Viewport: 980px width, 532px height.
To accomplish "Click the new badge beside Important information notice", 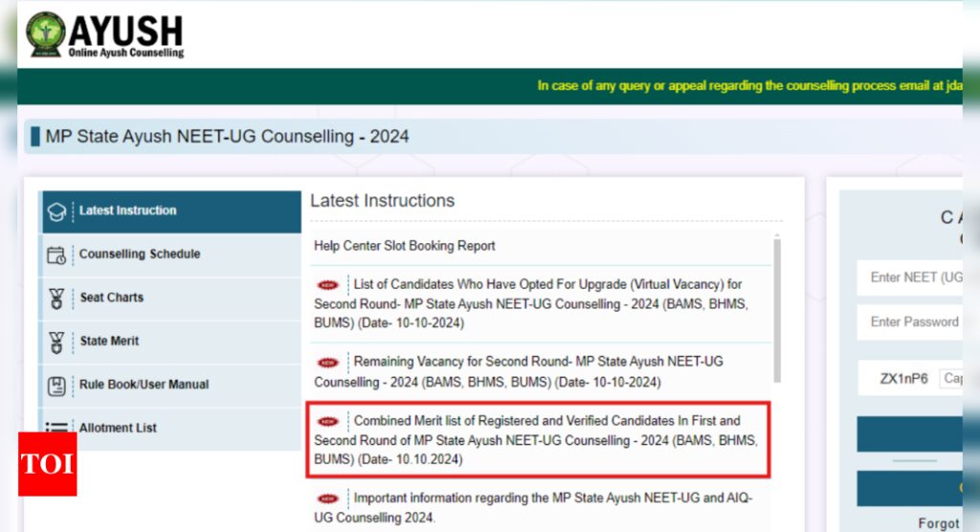I will coord(327,499).
